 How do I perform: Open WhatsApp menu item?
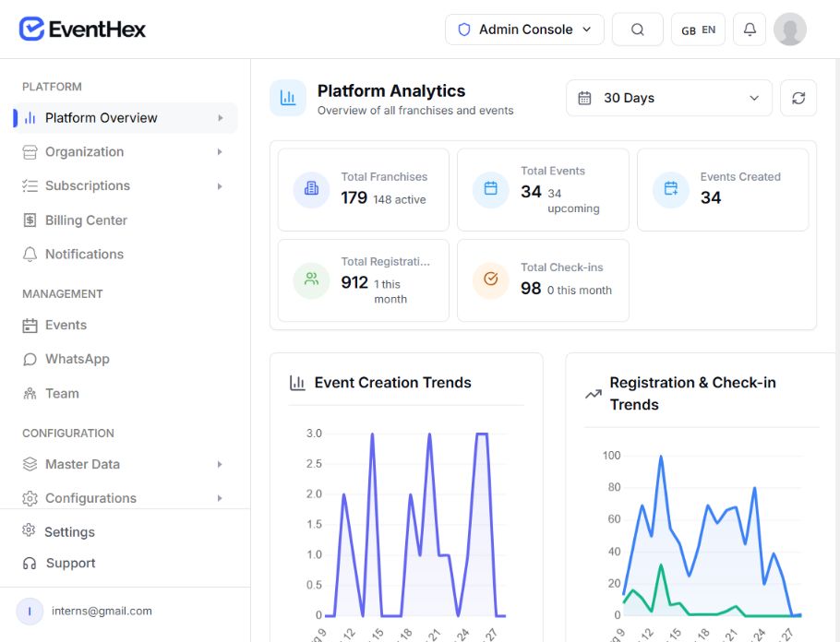pos(125,360)
